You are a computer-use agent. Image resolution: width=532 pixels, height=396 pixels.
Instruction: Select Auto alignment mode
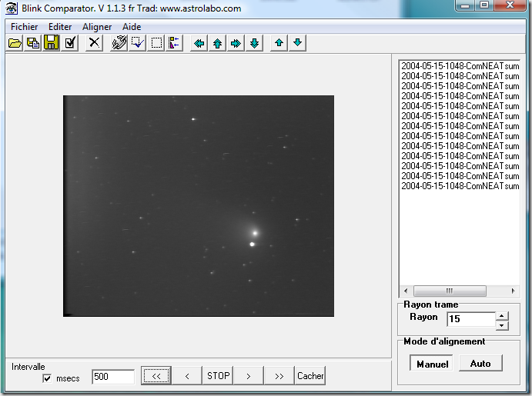click(x=480, y=364)
